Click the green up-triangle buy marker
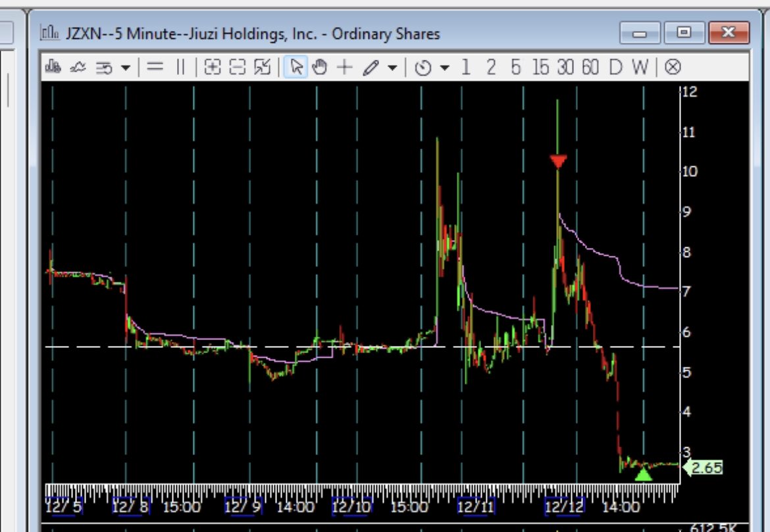Viewport: 770px width, 532px height. [643, 475]
